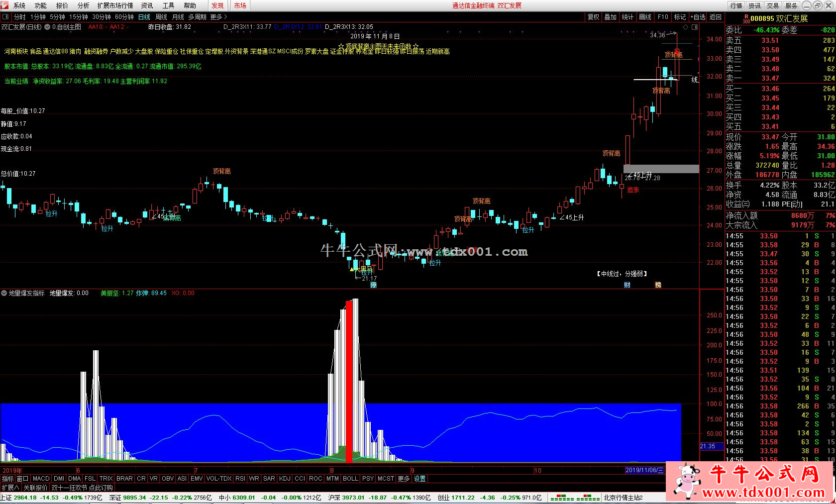Image resolution: width=836 pixels, height=504 pixels.
Task: Open the 工具 menu
Action: click(168, 5)
